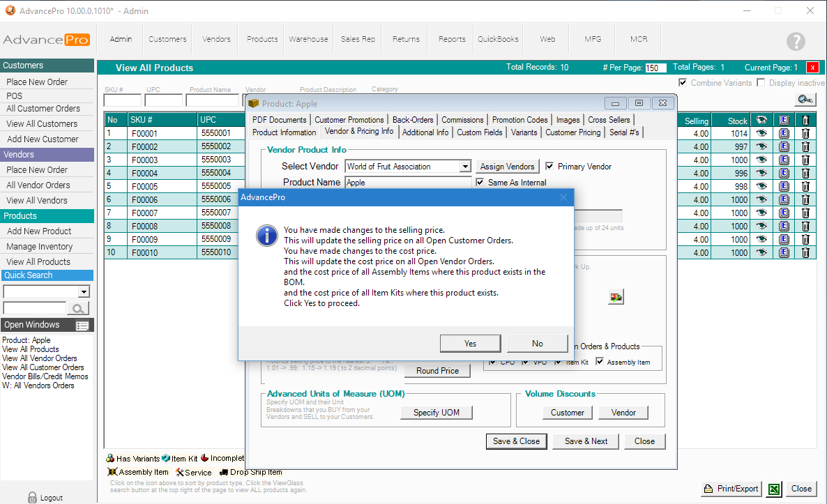Image resolution: width=827 pixels, height=504 pixels.
Task: Open the Select Vendor dropdown
Action: [x=465, y=167]
